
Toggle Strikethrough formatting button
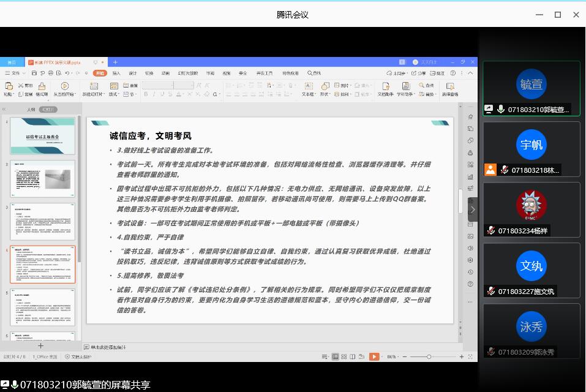tap(170, 94)
